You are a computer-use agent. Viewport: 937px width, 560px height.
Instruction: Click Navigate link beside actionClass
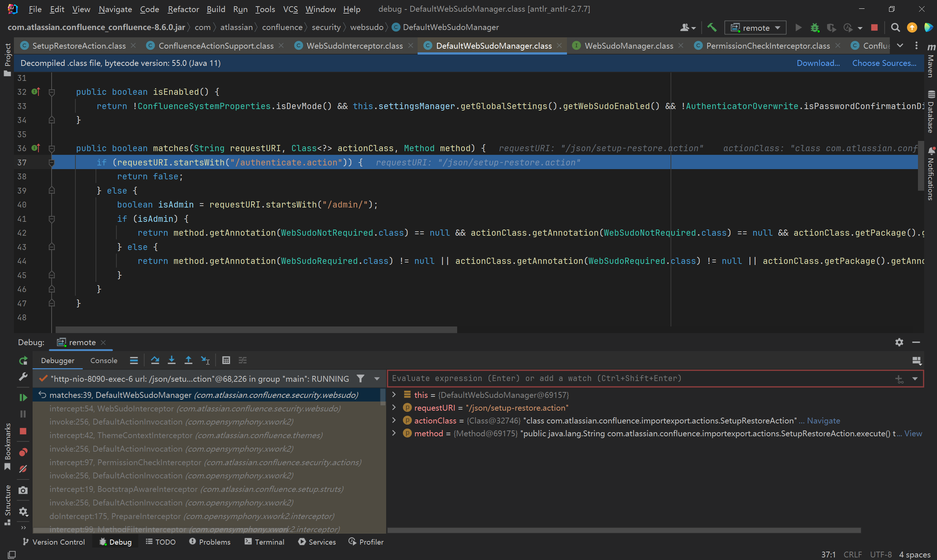pyautogui.click(x=823, y=421)
